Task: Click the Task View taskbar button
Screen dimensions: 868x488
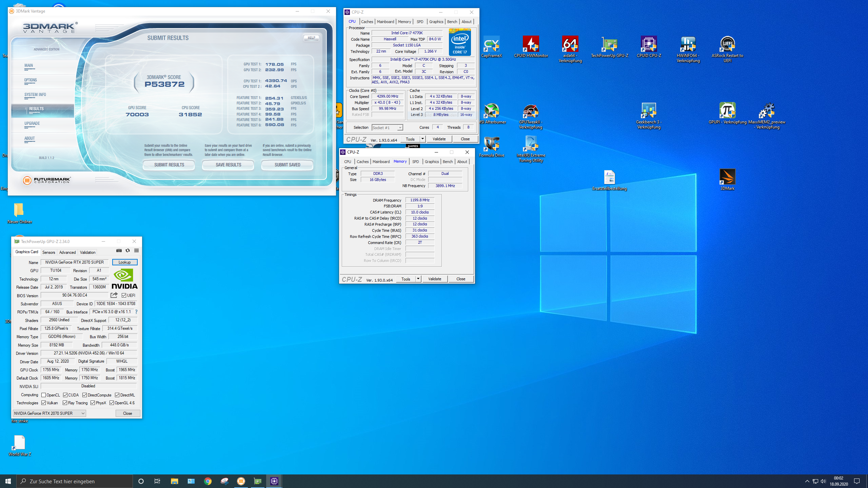Action: pyautogui.click(x=157, y=481)
